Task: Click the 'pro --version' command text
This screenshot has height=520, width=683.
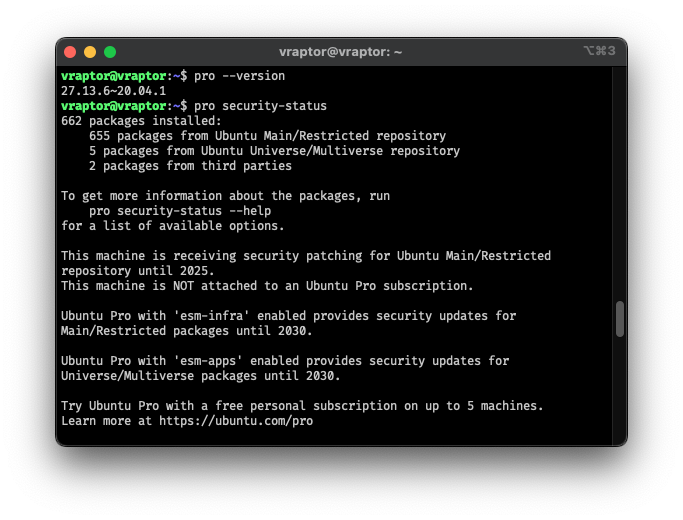Action: tap(239, 76)
